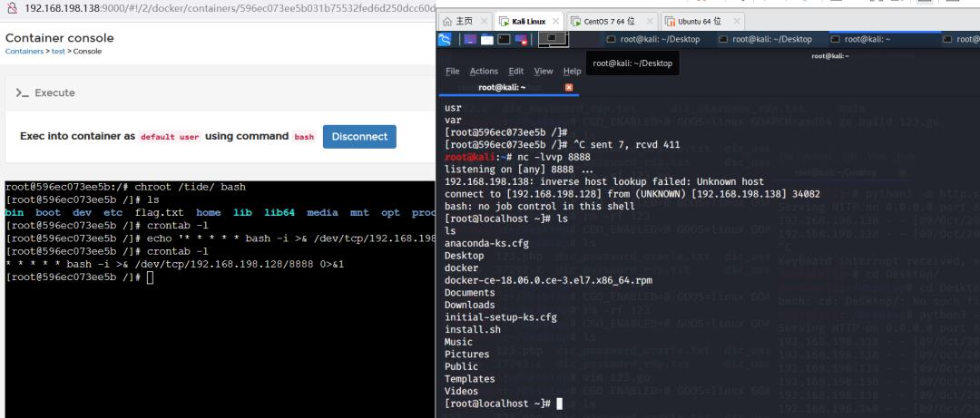Click Music in the ls output
The image size is (980, 418).
459,342
